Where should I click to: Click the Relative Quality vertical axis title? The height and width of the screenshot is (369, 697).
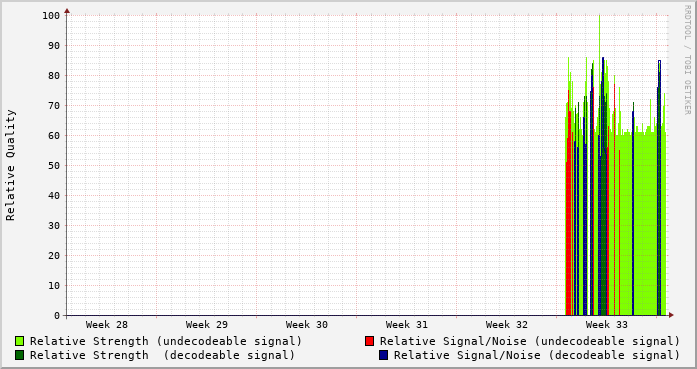pos(10,165)
